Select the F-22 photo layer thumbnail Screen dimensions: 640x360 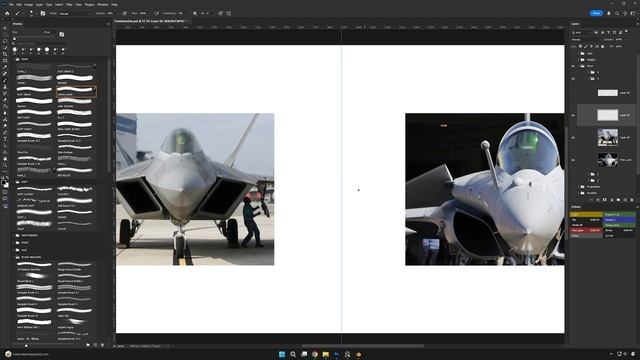[x=608, y=138]
